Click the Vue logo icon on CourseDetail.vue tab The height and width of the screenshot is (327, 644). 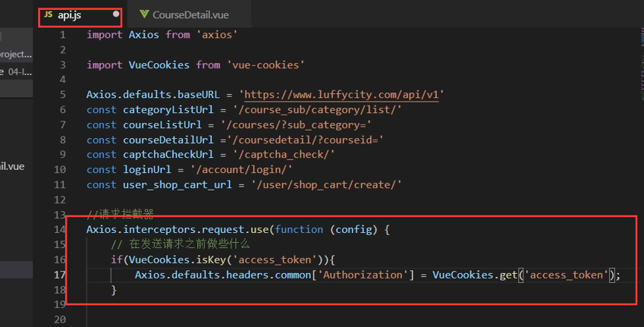[144, 14]
